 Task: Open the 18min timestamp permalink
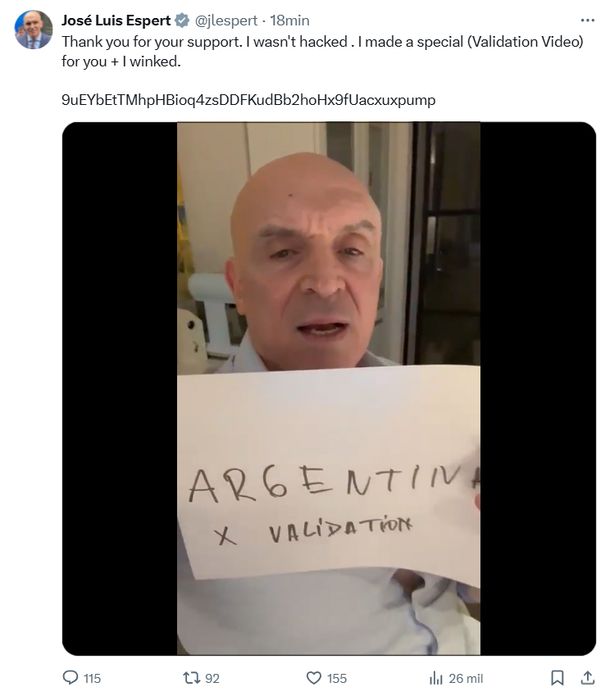290,20
